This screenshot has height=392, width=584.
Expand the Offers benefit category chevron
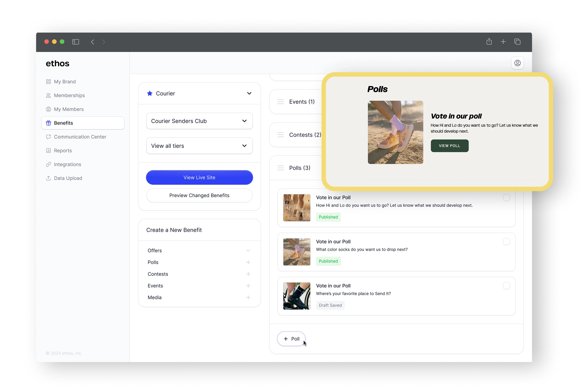248,250
